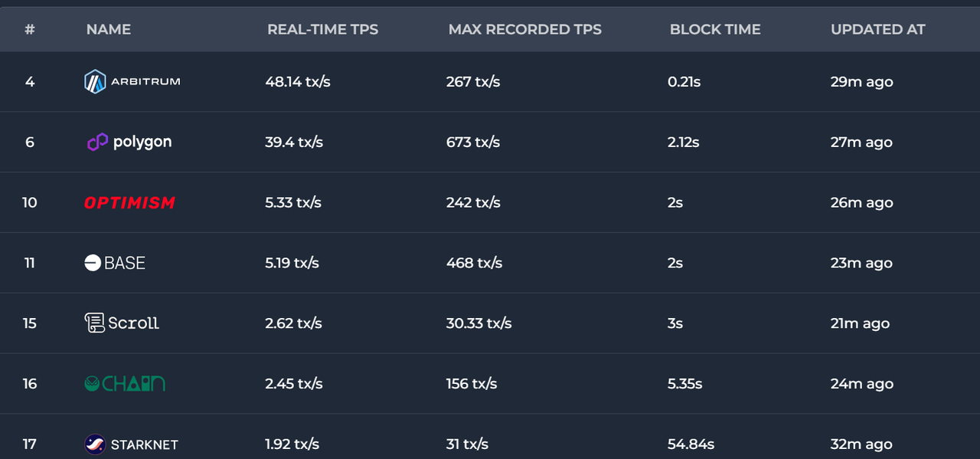Click the BLOCK TIME column header
980x459 pixels.
(x=715, y=29)
